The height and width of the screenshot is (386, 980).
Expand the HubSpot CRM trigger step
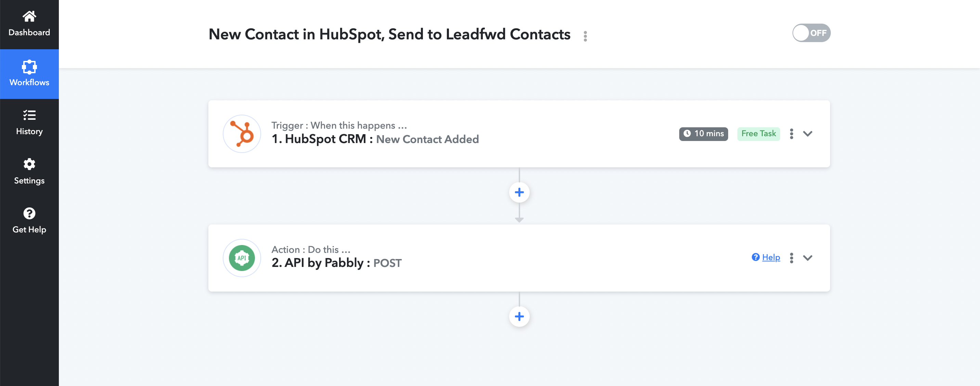click(808, 133)
